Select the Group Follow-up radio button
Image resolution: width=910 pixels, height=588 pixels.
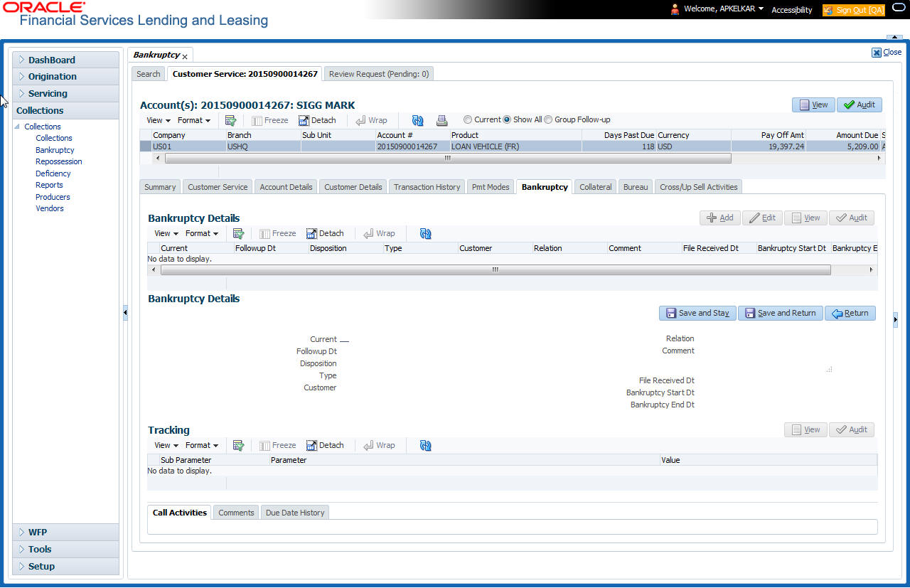tap(548, 119)
